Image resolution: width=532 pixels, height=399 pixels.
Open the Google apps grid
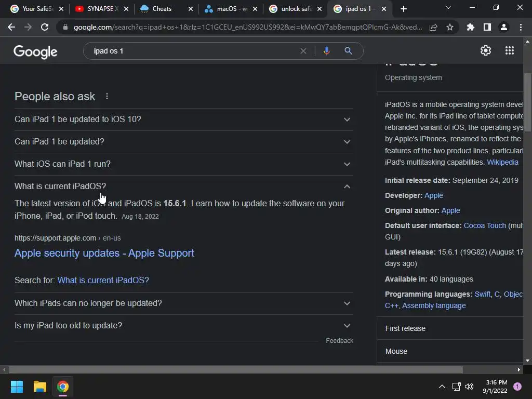[x=510, y=50]
